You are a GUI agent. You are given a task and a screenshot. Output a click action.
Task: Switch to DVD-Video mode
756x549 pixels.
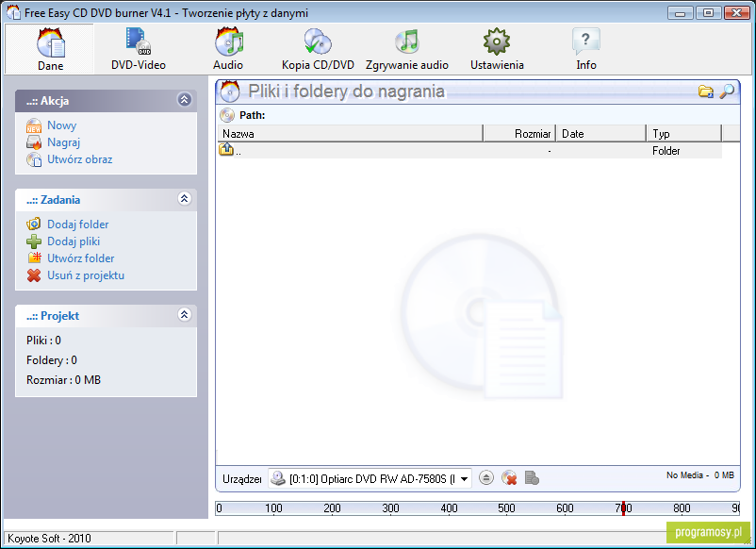pos(139,49)
